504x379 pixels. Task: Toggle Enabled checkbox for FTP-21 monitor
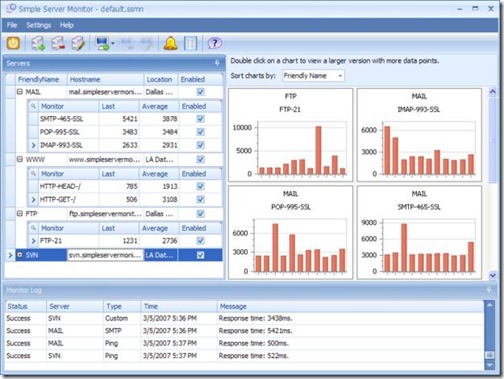tap(200, 241)
